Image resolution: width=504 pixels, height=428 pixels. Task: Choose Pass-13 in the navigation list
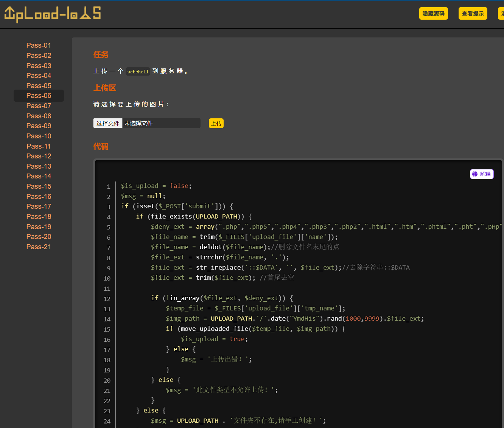tap(39, 166)
